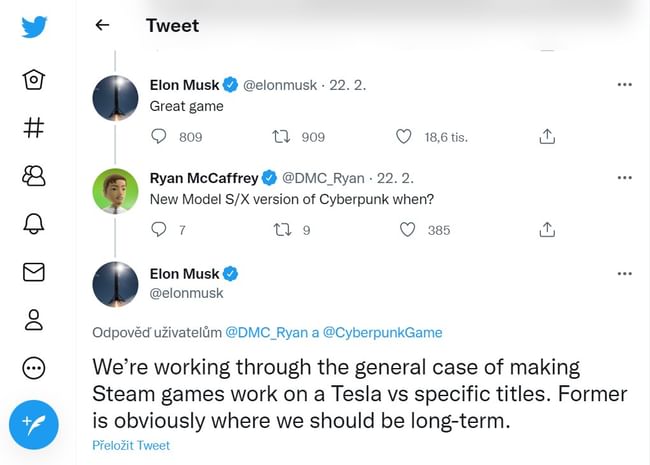650x465 pixels.
Task: Open more options on Ryan McCaffrey's tweet
Action: pos(625,178)
